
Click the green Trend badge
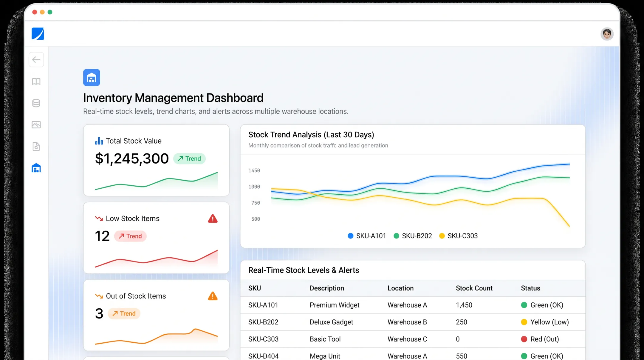click(189, 159)
